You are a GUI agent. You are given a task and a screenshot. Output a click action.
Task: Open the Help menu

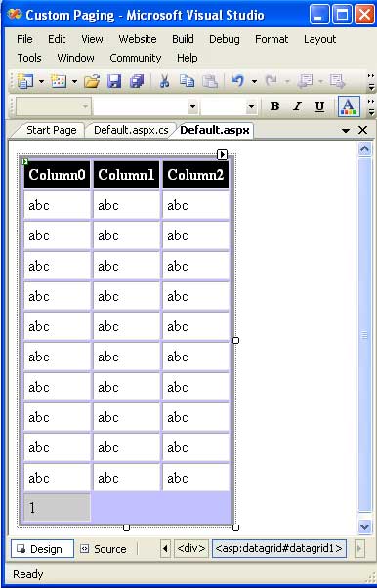coord(187,58)
